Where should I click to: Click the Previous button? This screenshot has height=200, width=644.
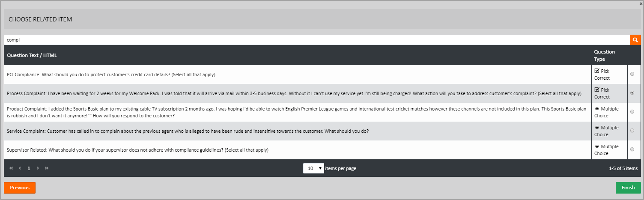20,188
